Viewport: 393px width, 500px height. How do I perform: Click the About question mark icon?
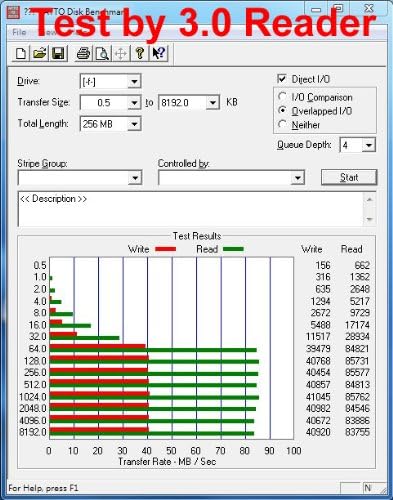pos(140,53)
